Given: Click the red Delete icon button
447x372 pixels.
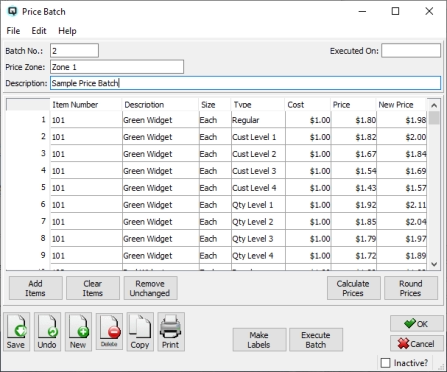Looking at the screenshot, I should coord(109,332).
